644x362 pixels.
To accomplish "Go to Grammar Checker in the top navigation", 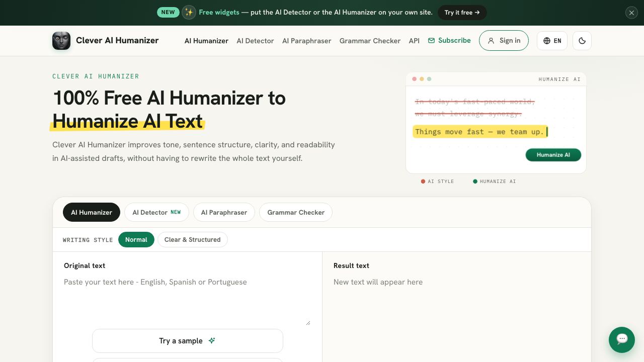I will click(370, 41).
